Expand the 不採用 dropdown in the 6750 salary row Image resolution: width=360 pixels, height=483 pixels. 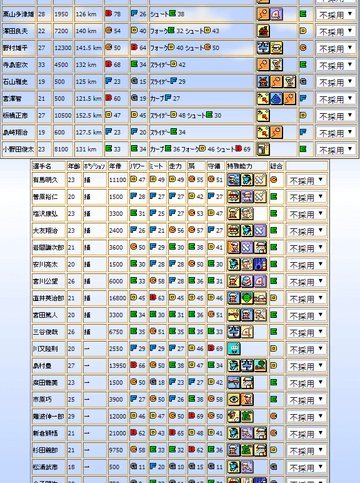(x=306, y=332)
